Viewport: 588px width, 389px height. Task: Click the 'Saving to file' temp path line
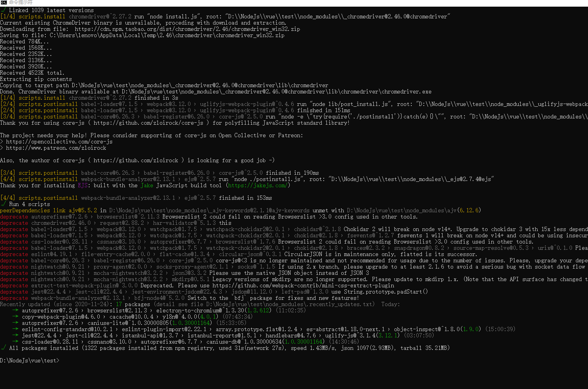(x=142, y=35)
